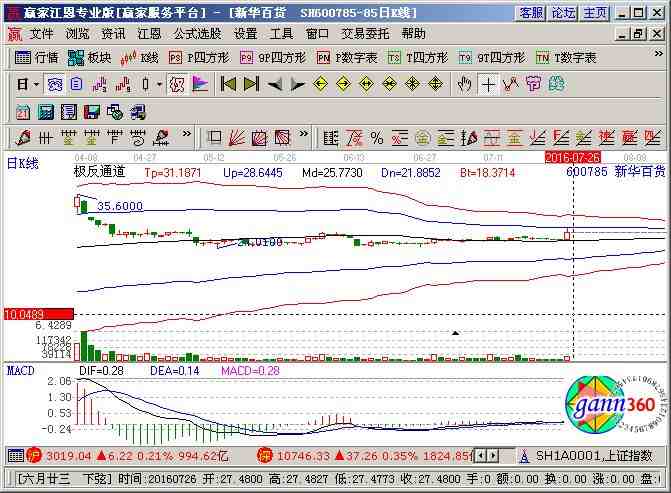Screen dimensions: 671x493
Task: Click the 日K线 chart label
Action: point(23,163)
